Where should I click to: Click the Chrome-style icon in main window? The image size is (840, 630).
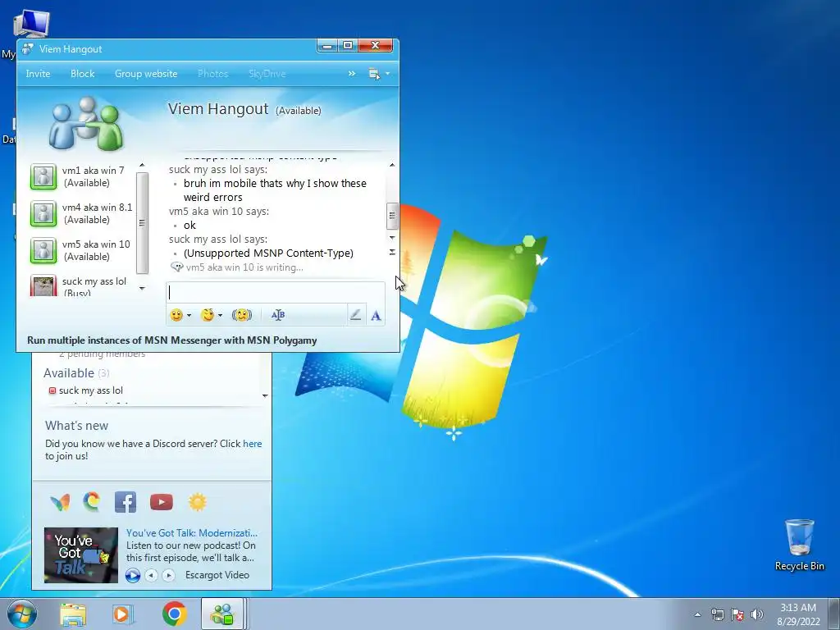point(92,501)
